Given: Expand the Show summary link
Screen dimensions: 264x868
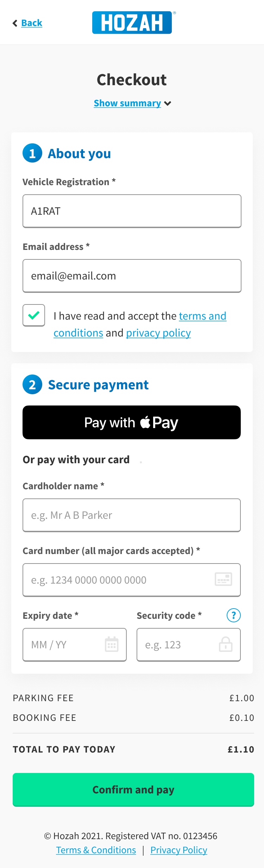Looking at the screenshot, I should point(127,103).
